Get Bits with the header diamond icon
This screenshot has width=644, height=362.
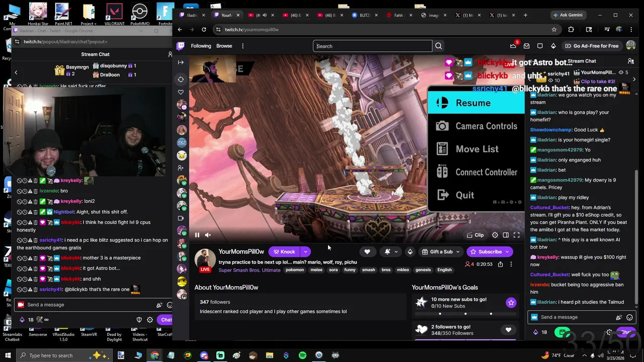pos(553,46)
